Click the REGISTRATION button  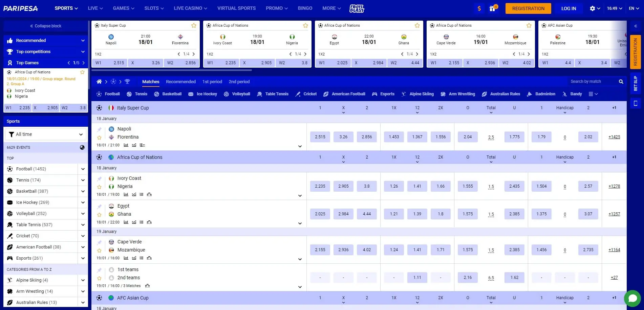528,8
